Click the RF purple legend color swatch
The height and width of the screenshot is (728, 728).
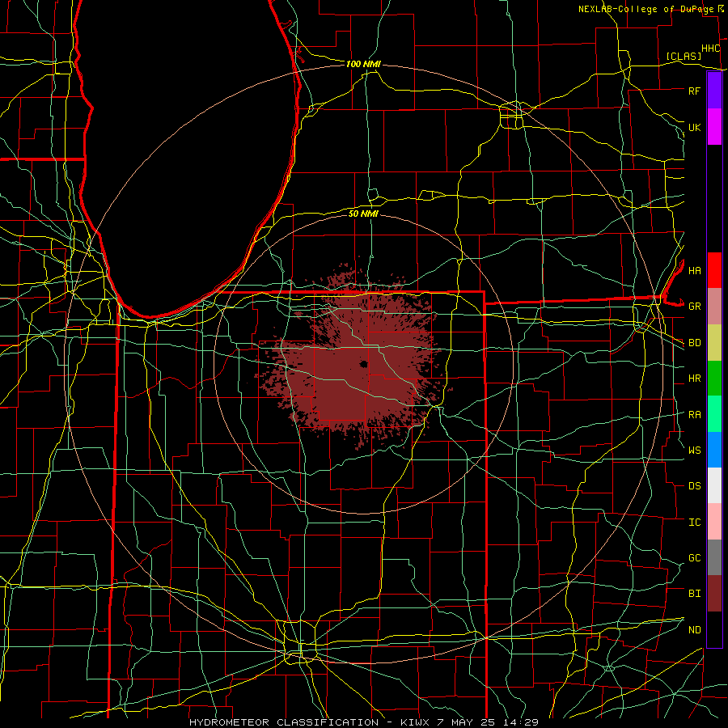click(x=714, y=91)
